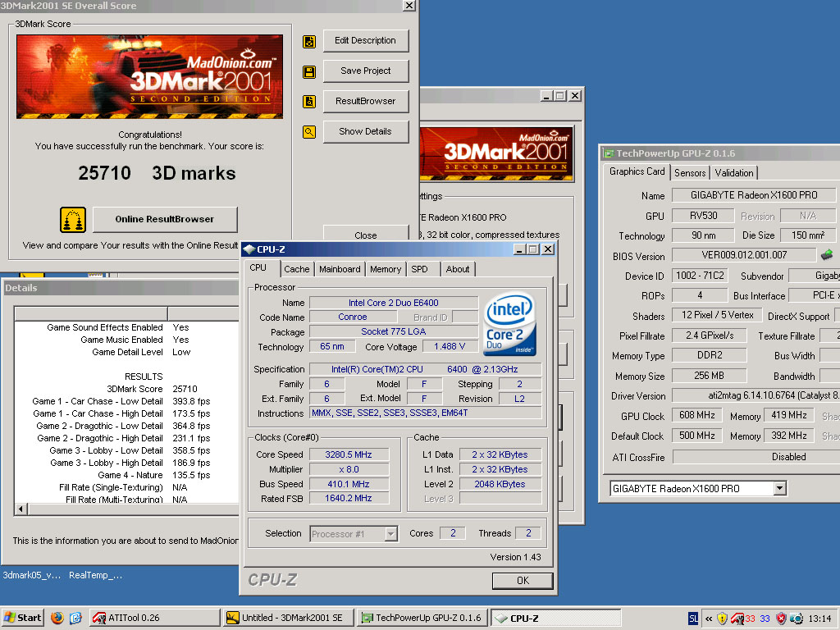Open GPU-Z Validation tab

point(733,173)
